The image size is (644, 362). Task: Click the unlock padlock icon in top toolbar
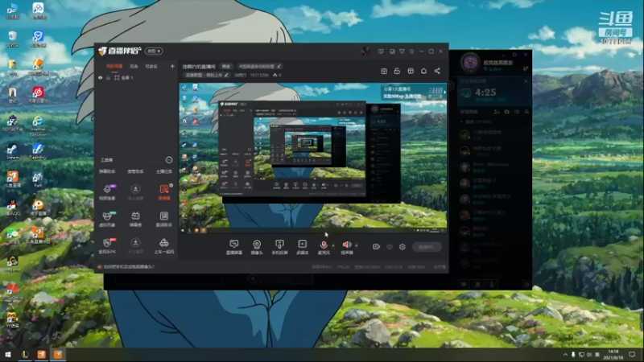[397, 71]
